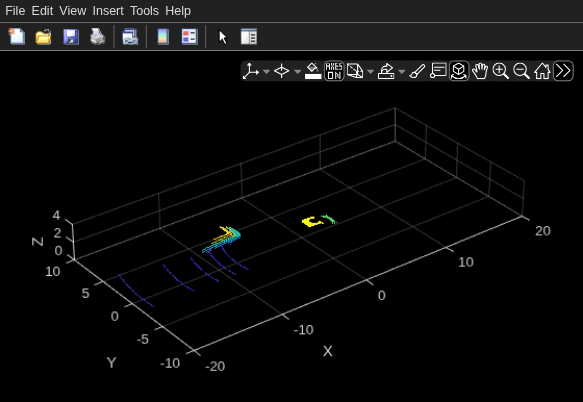The height and width of the screenshot is (402, 583).
Task: Click the 2 tick label on Z axis
Action: [x=57, y=233]
